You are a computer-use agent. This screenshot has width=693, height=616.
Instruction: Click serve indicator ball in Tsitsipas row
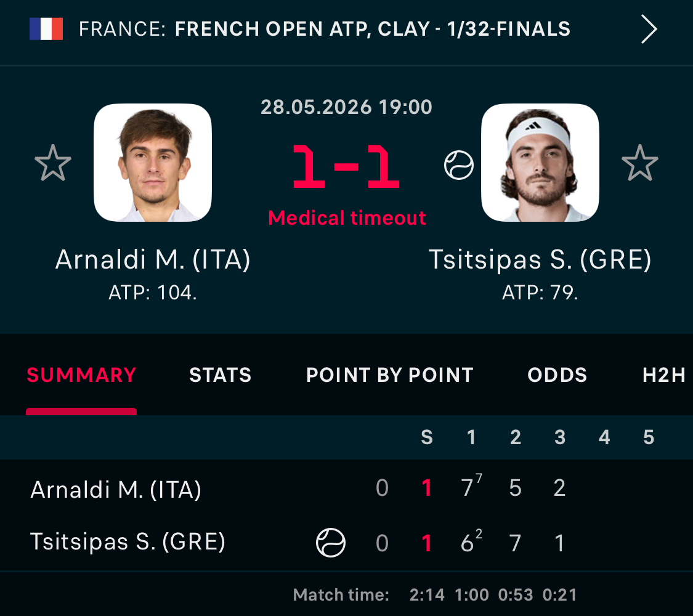point(331,543)
